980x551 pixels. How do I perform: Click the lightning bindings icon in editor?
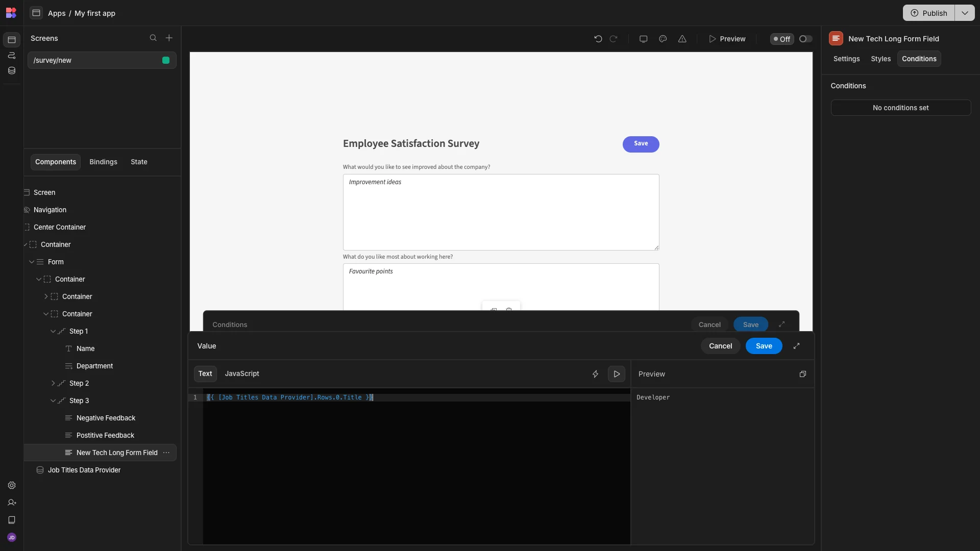coord(595,374)
